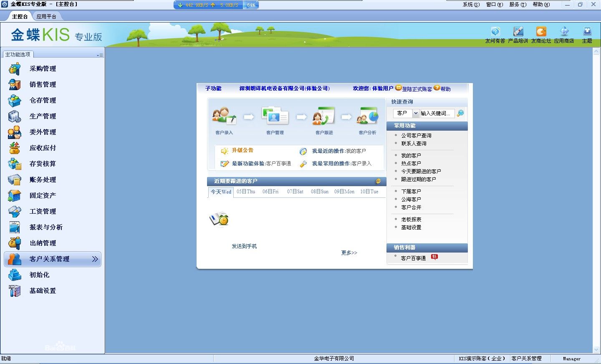Viewport: 601px width, 364px height.
Task: Open the 生产管理 module icon
Action: [15, 116]
